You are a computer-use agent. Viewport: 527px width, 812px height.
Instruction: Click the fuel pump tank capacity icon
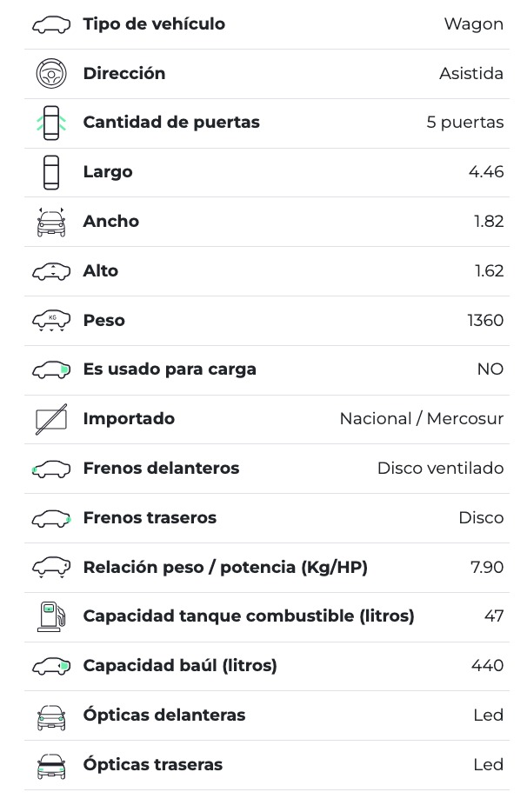click(x=51, y=616)
